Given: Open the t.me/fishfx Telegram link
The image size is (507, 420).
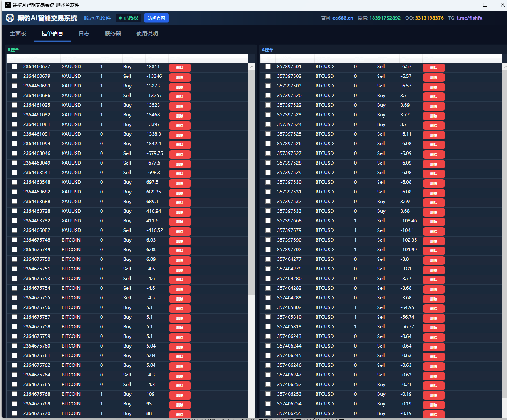Looking at the screenshot, I should click(469, 18).
